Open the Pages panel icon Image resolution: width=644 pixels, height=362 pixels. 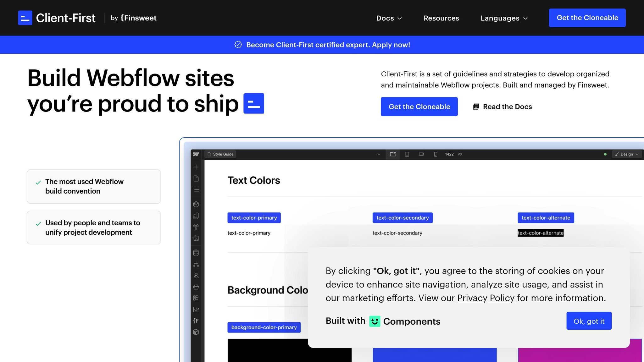196,178
